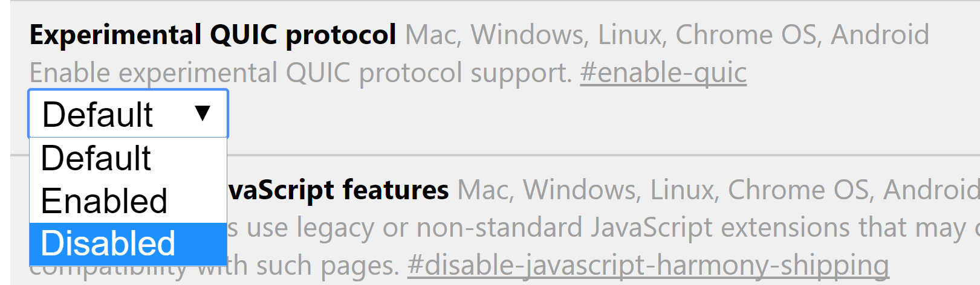980x285 pixels.
Task: Click 'Linux' in the JavaScript features platforms
Action: point(684,190)
